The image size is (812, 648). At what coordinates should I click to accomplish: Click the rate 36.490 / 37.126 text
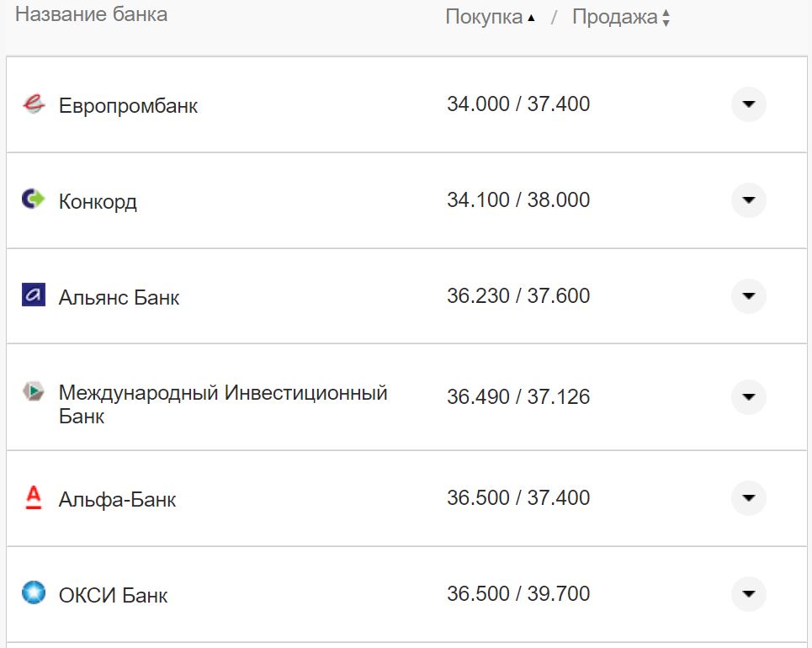pos(520,397)
